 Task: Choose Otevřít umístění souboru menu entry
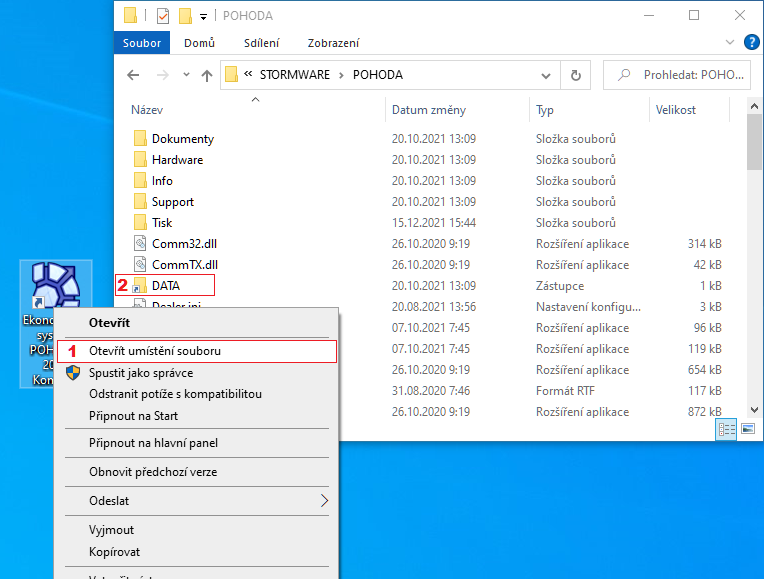click(x=197, y=351)
